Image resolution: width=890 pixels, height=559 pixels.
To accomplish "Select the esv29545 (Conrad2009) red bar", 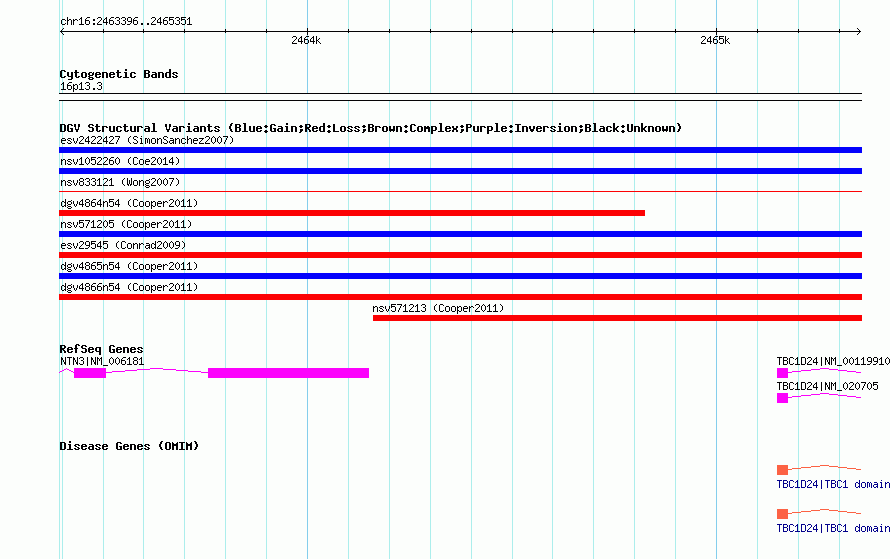I will [x=460, y=255].
